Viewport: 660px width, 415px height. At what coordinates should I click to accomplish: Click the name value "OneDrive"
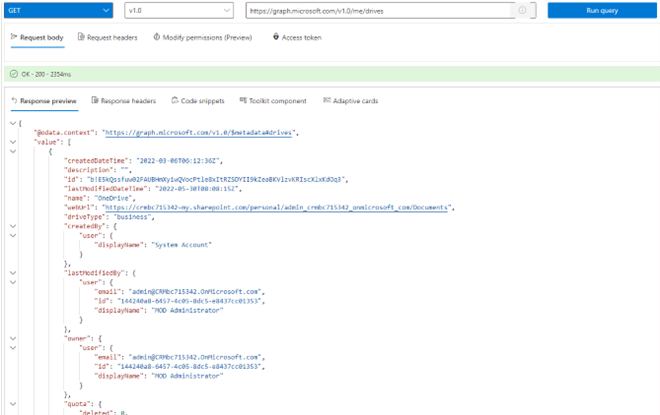click(x=113, y=198)
